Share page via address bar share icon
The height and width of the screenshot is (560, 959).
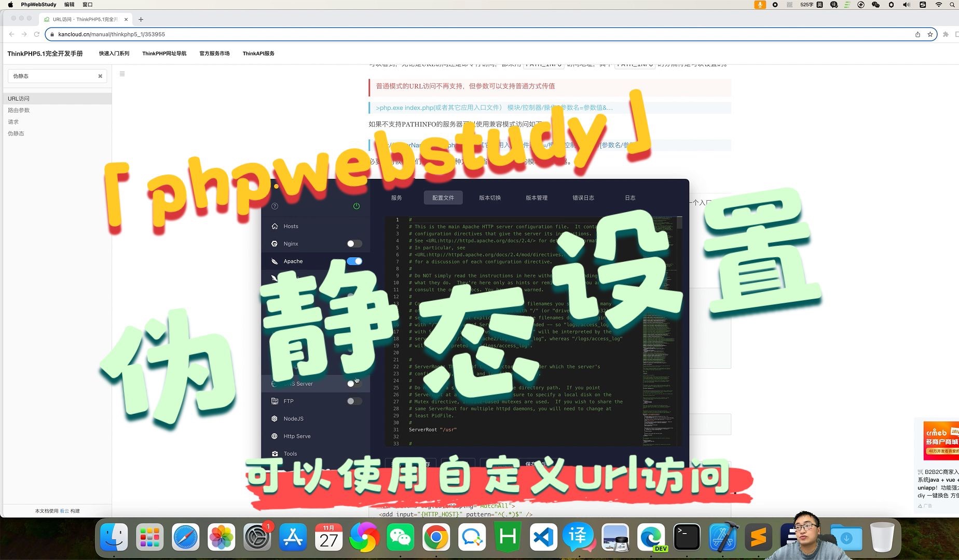click(917, 34)
